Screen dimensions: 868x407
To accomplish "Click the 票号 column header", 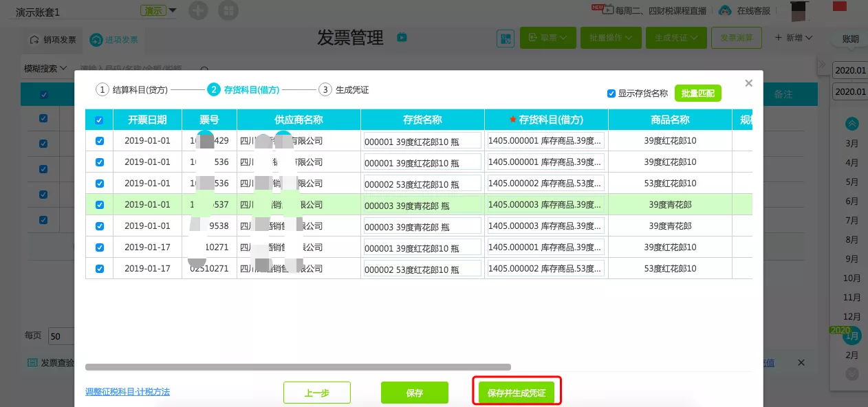I will click(x=209, y=120).
